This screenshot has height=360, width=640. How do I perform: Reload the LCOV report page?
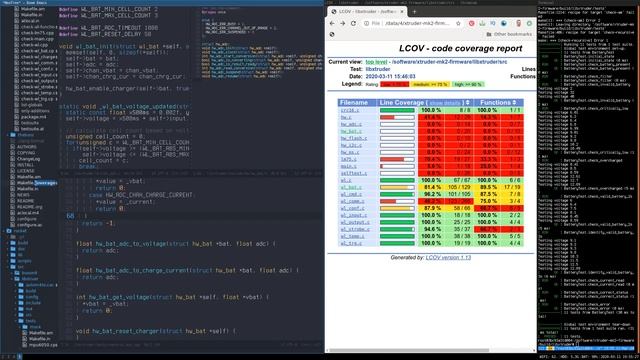(353, 24)
